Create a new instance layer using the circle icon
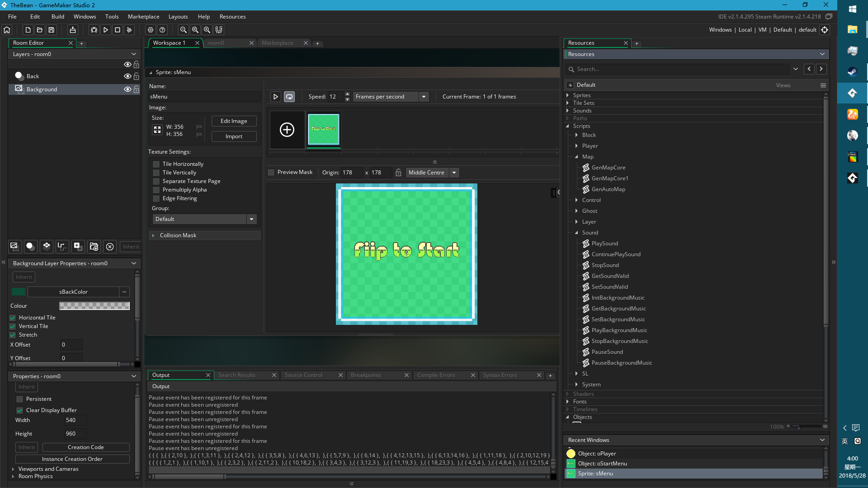The height and width of the screenshot is (488, 868). click(x=30, y=247)
